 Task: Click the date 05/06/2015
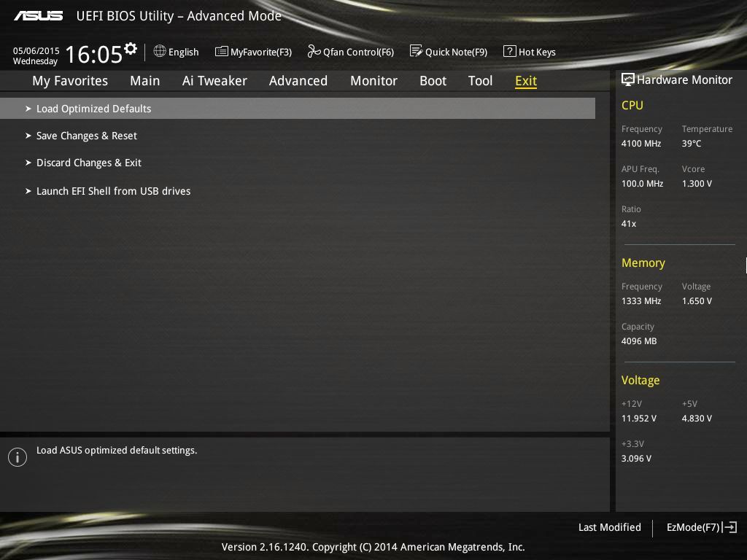tap(36, 50)
